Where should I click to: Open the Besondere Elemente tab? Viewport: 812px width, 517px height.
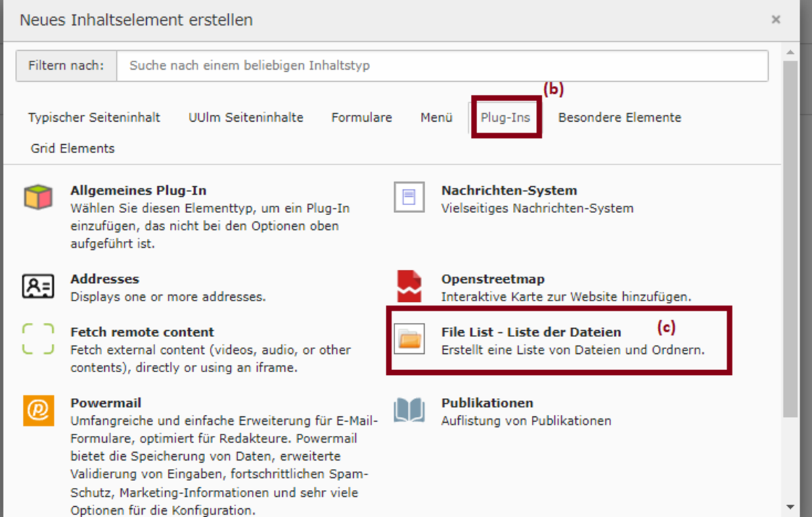[619, 118]
